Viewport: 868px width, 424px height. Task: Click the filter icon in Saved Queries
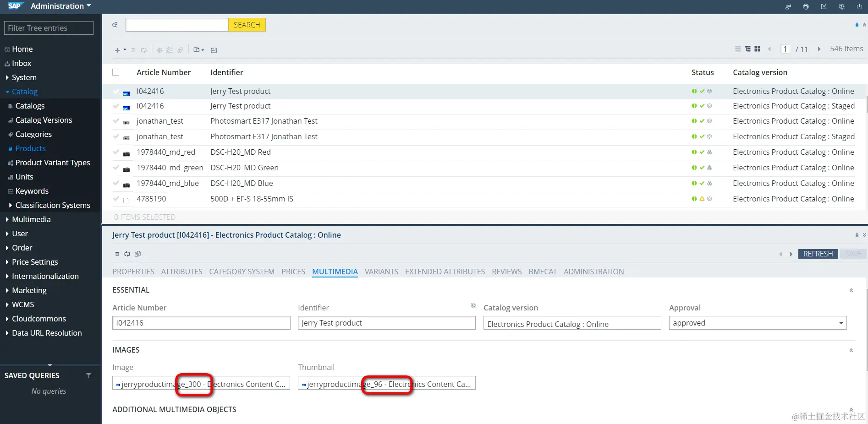(x=89, y=375)
